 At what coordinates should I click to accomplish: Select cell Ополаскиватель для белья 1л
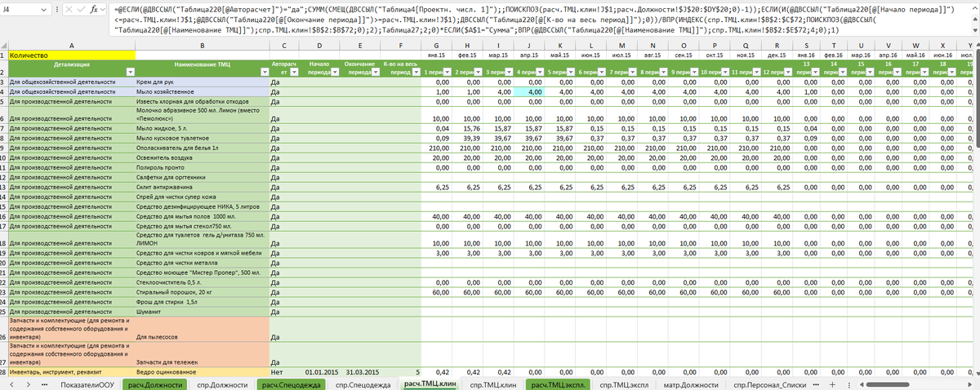click(x=202, y=148)
